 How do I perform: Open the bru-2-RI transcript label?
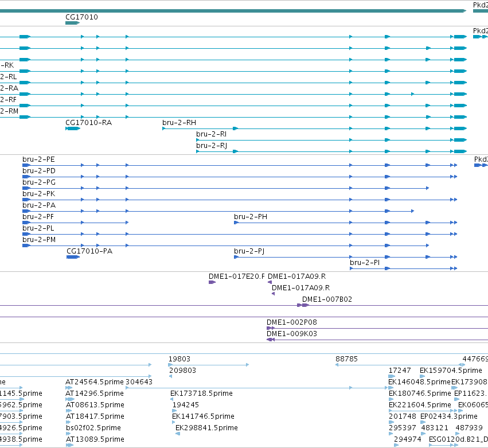click(x=212, y=134)
